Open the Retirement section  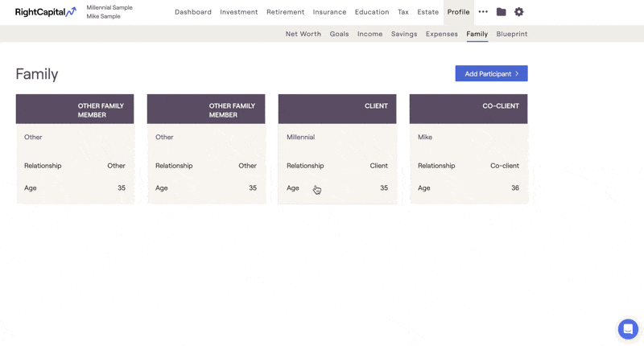click(x=286, y=12)
